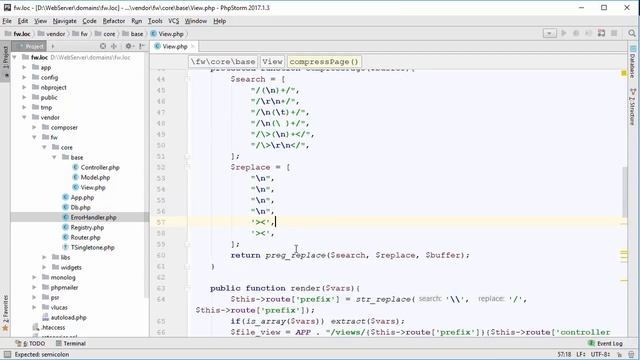The height and width of the screenshot is (360, 640).
Task: Click vendor in the navigation bar
Action: tap(52, 34)
